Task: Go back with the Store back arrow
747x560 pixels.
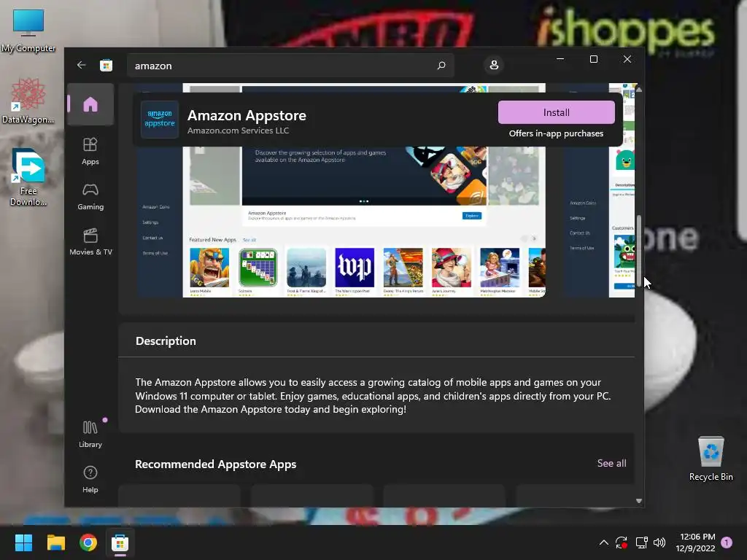Action: [x=81, y=65]
